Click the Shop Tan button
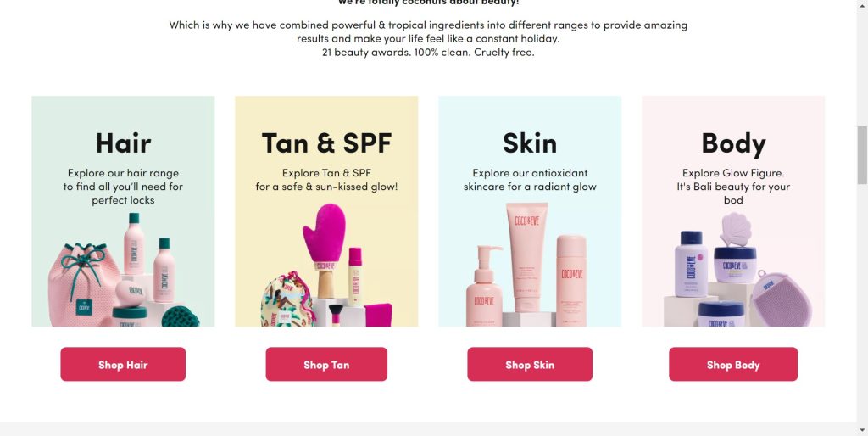The image size is (868, 436). [326, 364]
